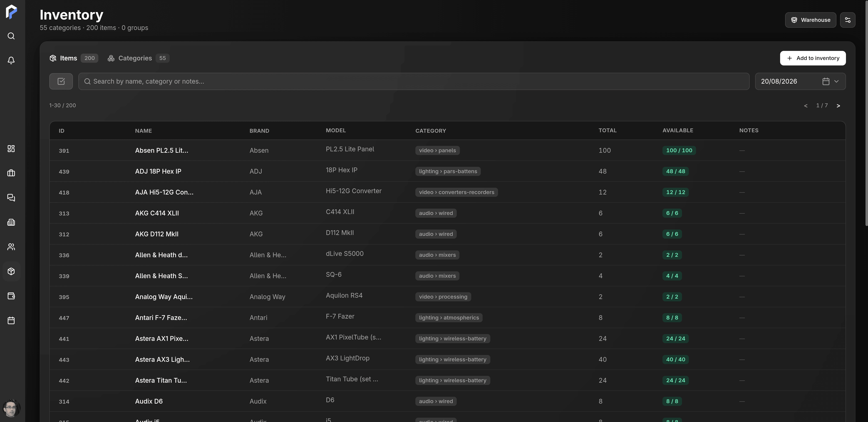Click ID 447 in the table

click(x=64, y=318)
